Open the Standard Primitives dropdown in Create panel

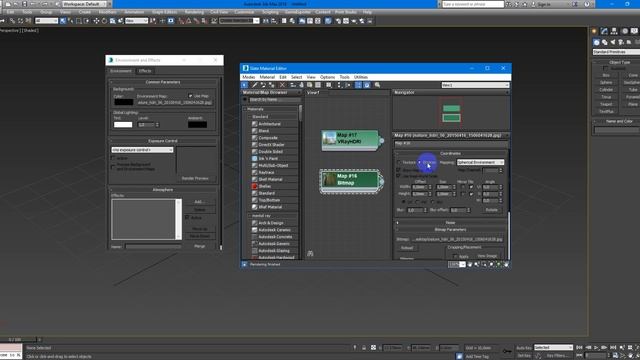616,52
